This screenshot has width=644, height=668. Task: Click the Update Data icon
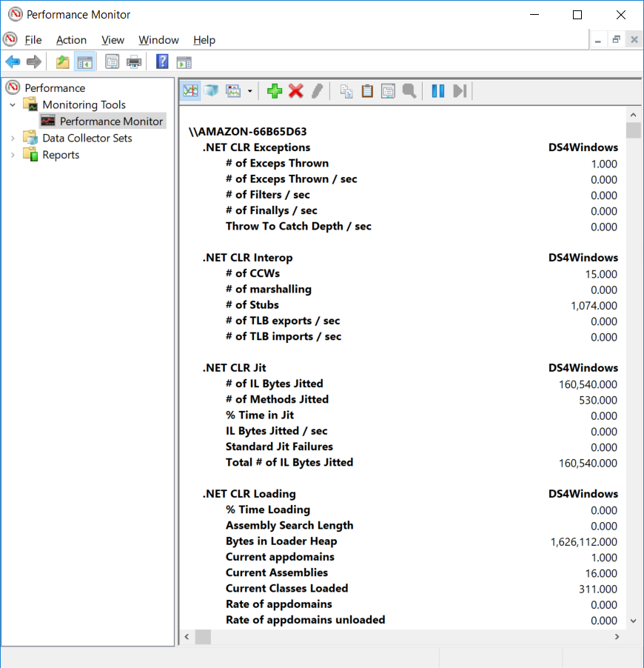point(459,90)
